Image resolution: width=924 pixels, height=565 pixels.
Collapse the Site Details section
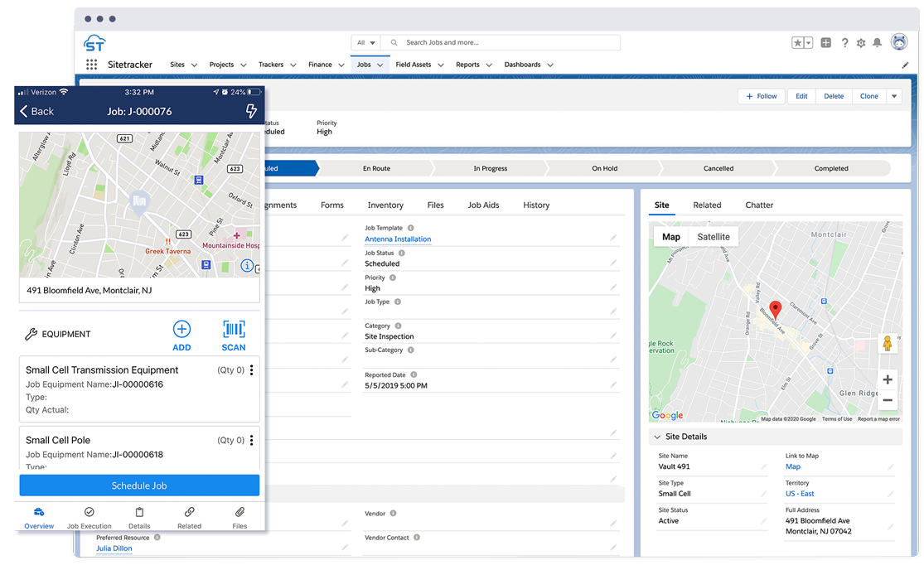pyautogui.click(x=657, y=437)
